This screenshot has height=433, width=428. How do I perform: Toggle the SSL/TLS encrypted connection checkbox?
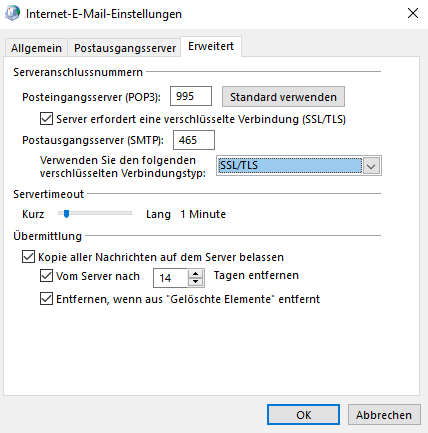tap(46, 119)
